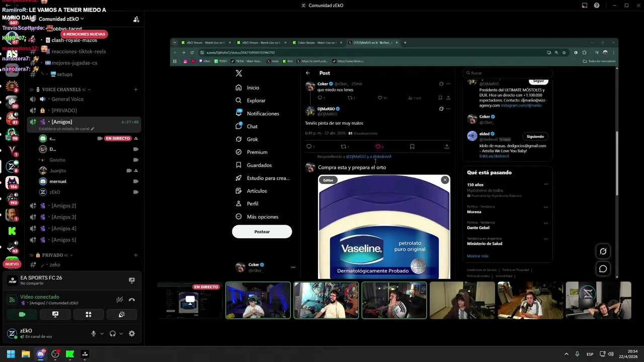The width and height of the screenshot is (644, 362).
Task: Open microphone input options arrow
Action: (102, 333)
